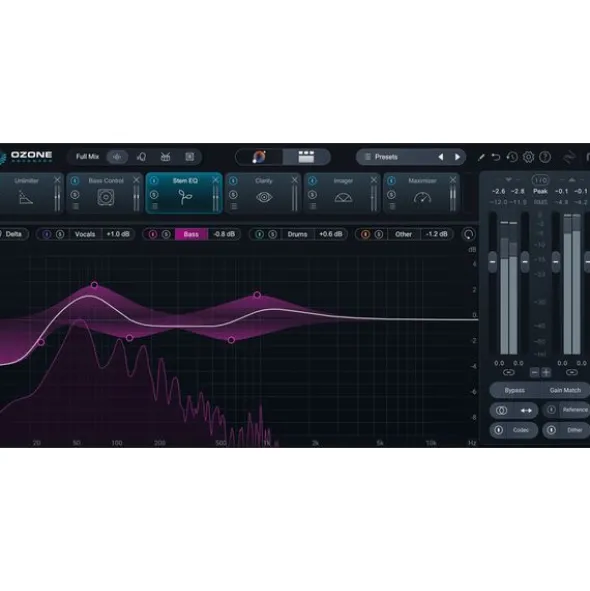Open the settings gear
Viewport: 590px width, 591px height.
click(528, 157)
